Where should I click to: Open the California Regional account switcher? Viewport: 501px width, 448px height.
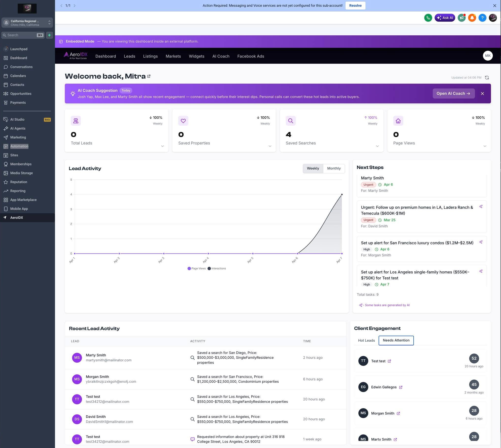(27, 23)
